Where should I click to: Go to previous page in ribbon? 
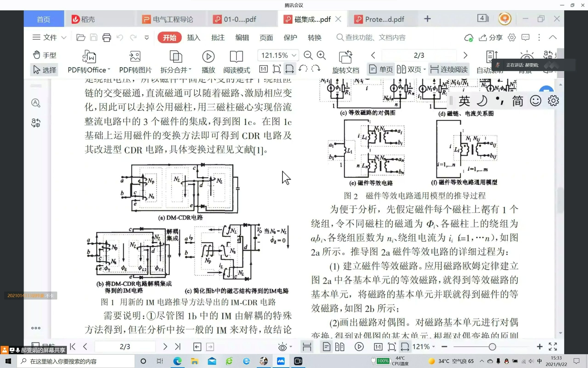[373, 55]
